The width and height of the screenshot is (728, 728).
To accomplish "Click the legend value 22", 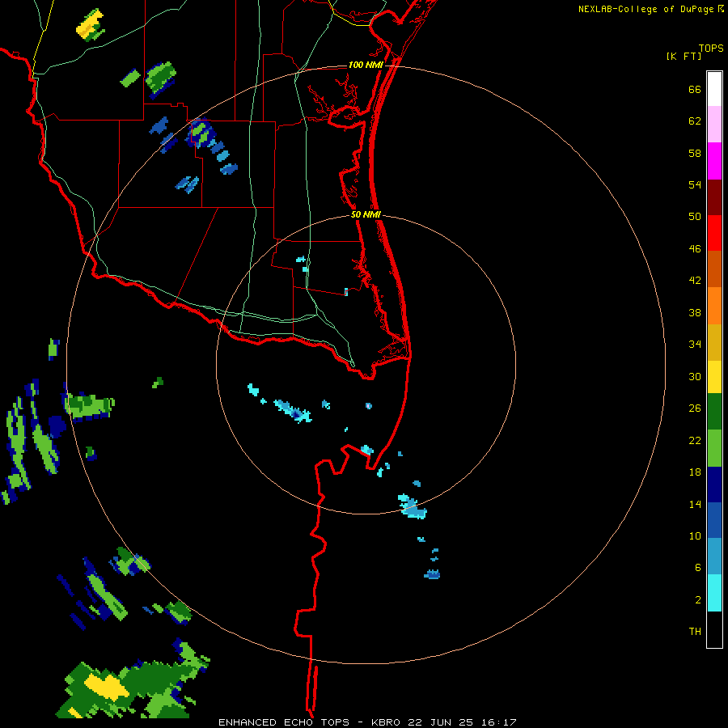I will tap(695, 441).
